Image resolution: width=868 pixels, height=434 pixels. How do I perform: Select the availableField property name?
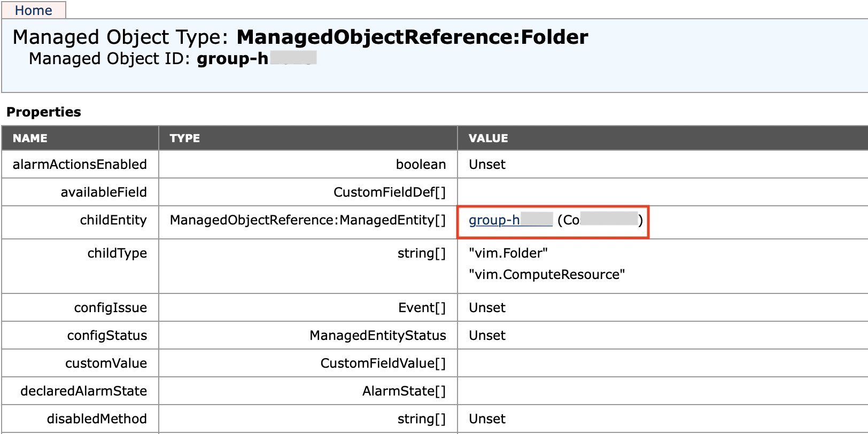click(104, 192)
